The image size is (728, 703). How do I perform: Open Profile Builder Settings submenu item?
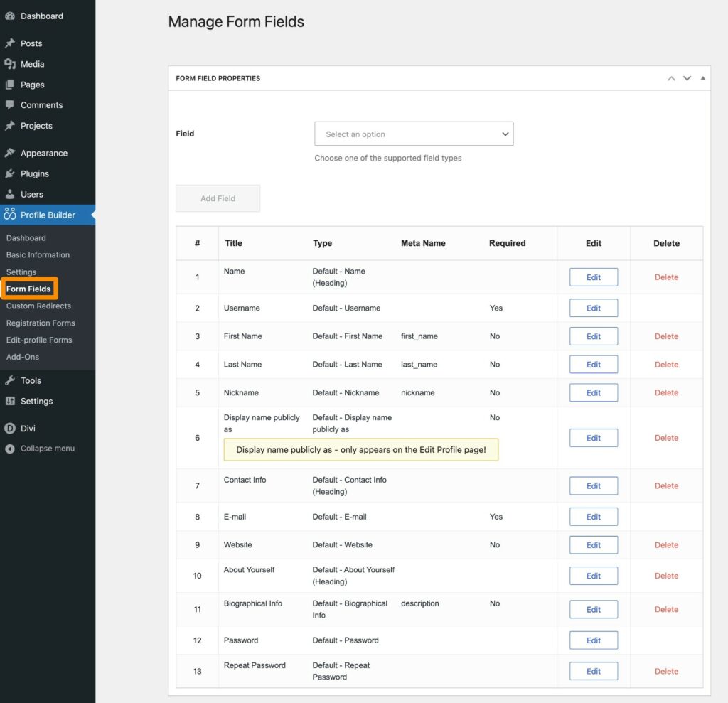[x=21, y=272]
